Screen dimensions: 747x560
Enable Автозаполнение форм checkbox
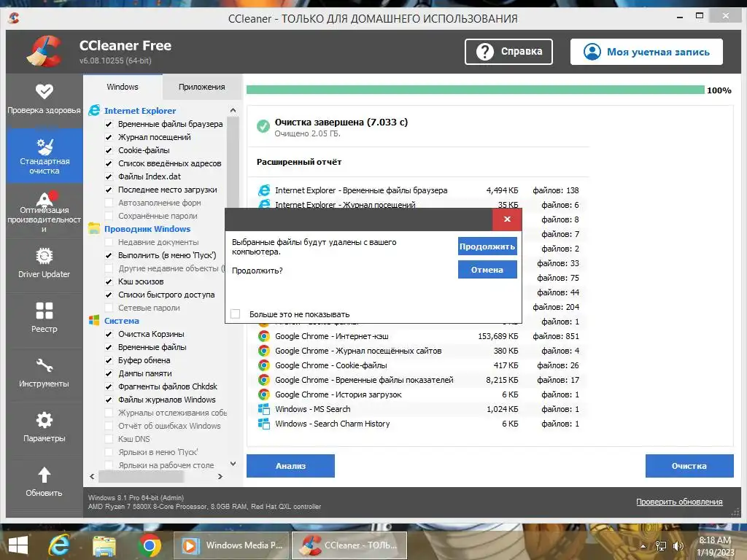click(109, 203)
